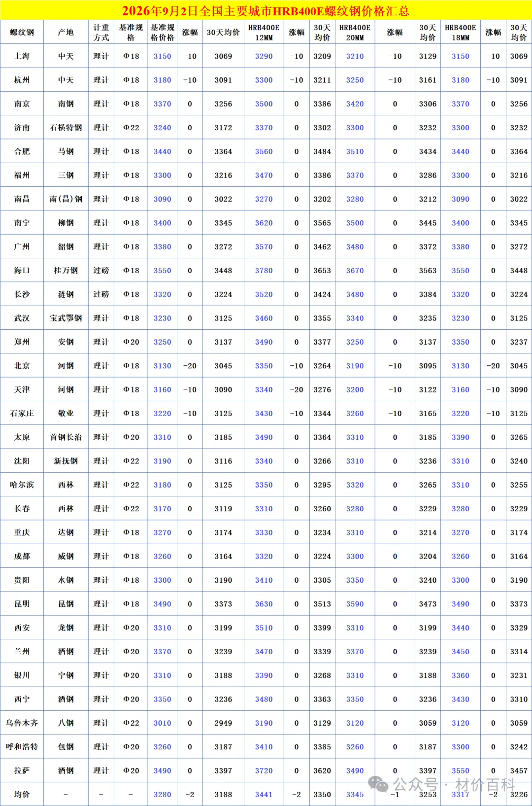Click the 兰州 city cell
532x806 pixels.
tap(22, 651)
